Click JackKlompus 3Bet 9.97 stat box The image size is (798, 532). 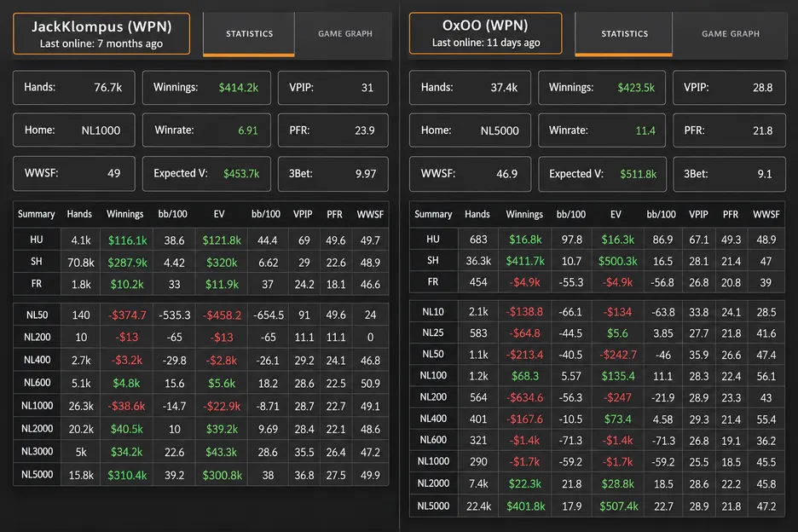[x=332, y=174]
